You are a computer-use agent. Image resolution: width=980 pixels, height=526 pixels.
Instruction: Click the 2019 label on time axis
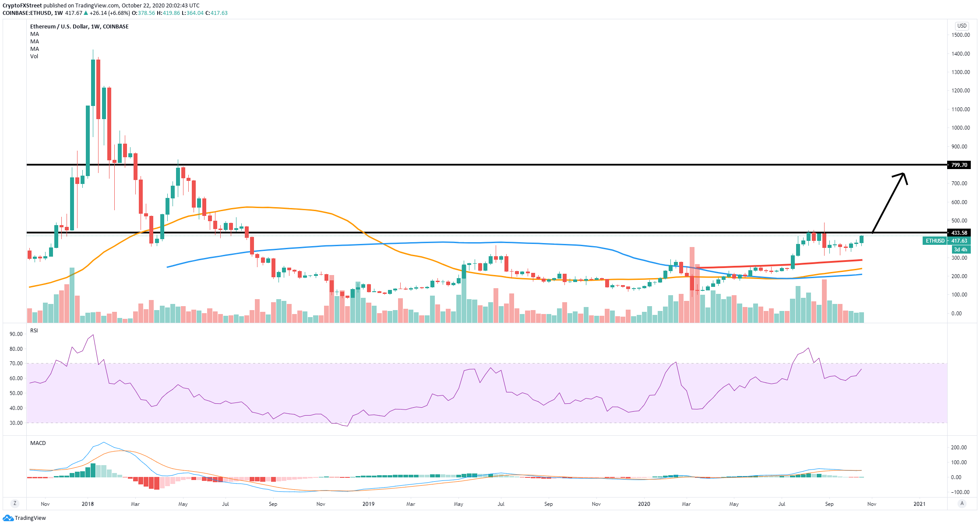coord(369,504)
